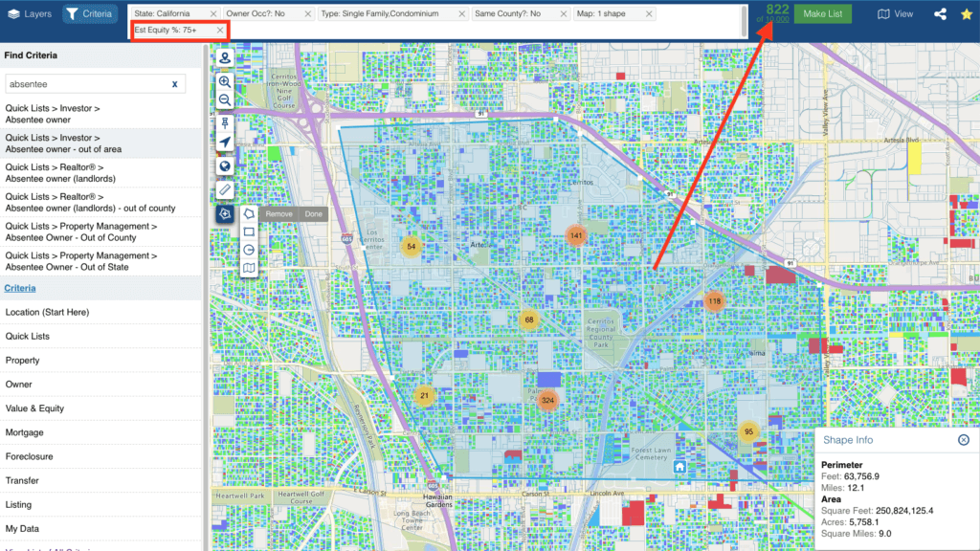
Task: Select Realtor > Absentee owner (landlords)
Action: click(x=100, y=172)
